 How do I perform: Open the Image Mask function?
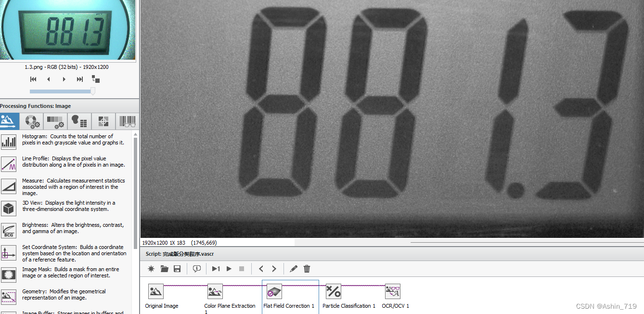coord(9,275)
